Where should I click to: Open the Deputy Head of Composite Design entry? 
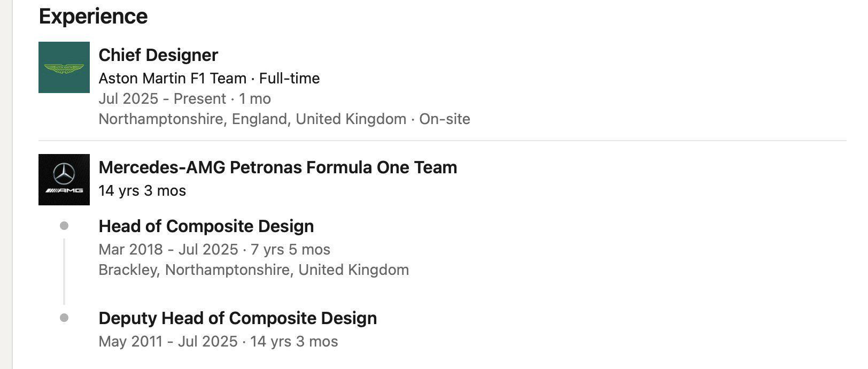(237, 318)
